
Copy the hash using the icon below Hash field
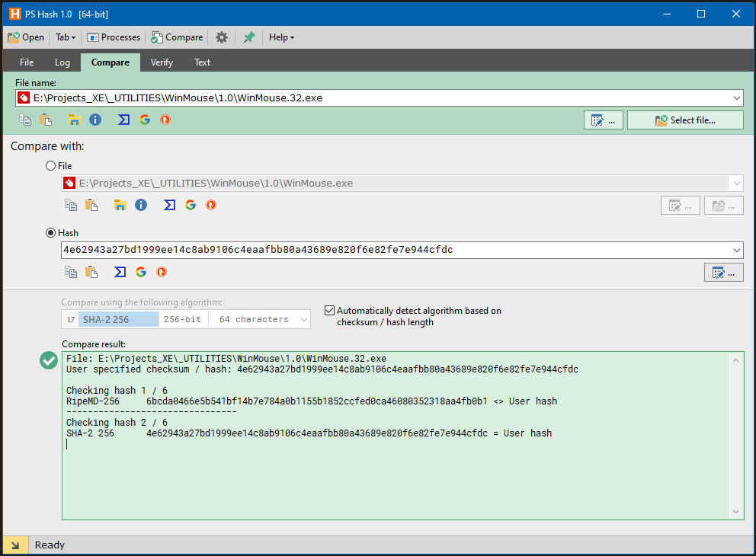click(71, 272)
